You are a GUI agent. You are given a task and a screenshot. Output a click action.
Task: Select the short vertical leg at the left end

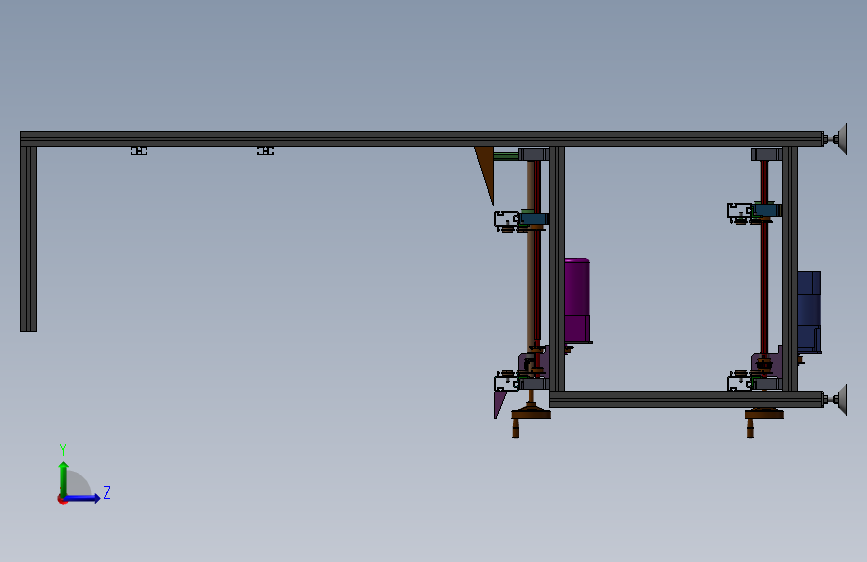click(x=29, y=239)
